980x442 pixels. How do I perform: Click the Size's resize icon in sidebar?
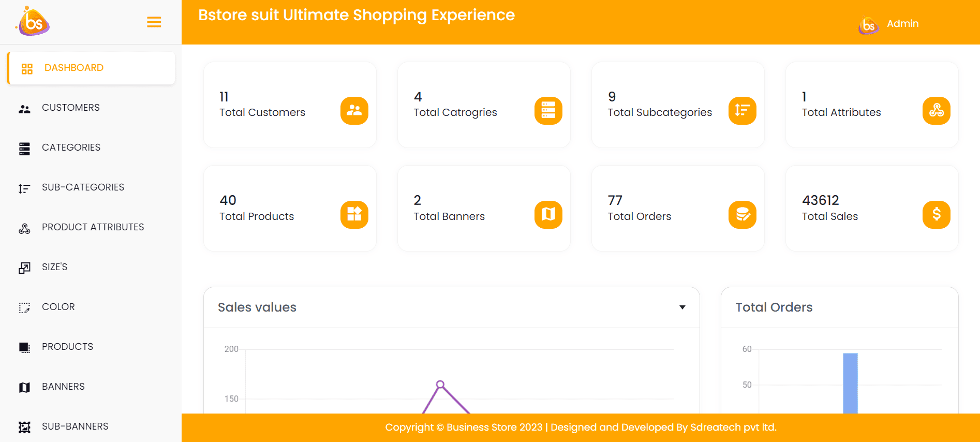24,268
